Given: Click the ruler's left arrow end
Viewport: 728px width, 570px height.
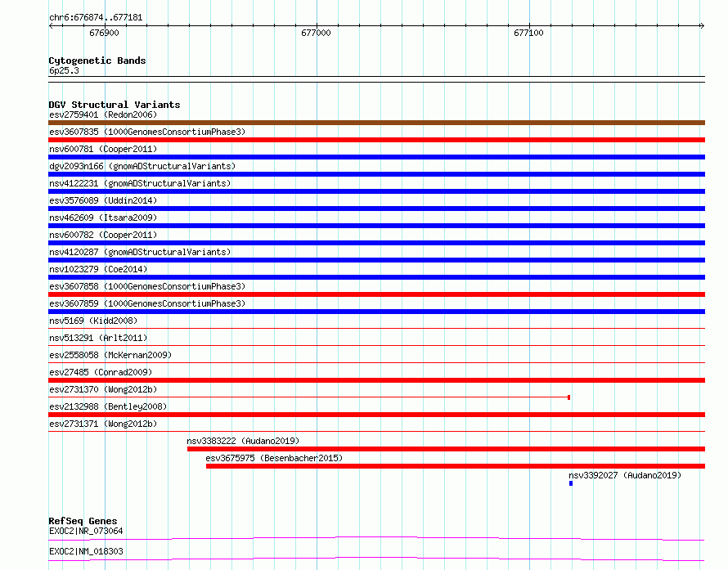Looking at the screenshot, I should coord(51,26).
